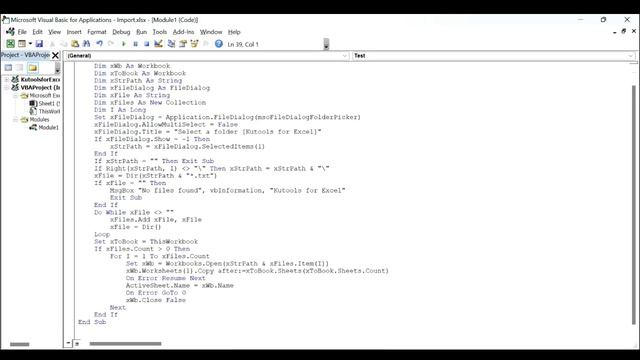
Task: Open the File menu
Action: pos(22,32)
